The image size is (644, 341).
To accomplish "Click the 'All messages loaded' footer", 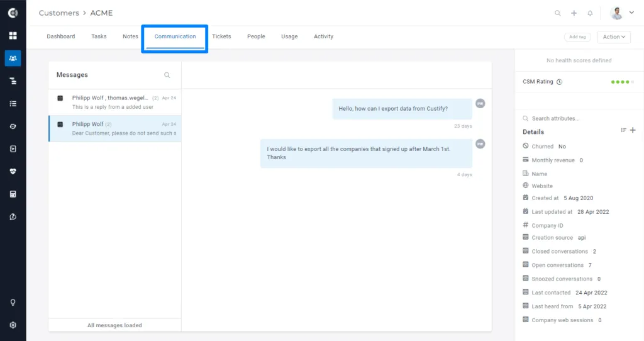I will pos(114,325).
